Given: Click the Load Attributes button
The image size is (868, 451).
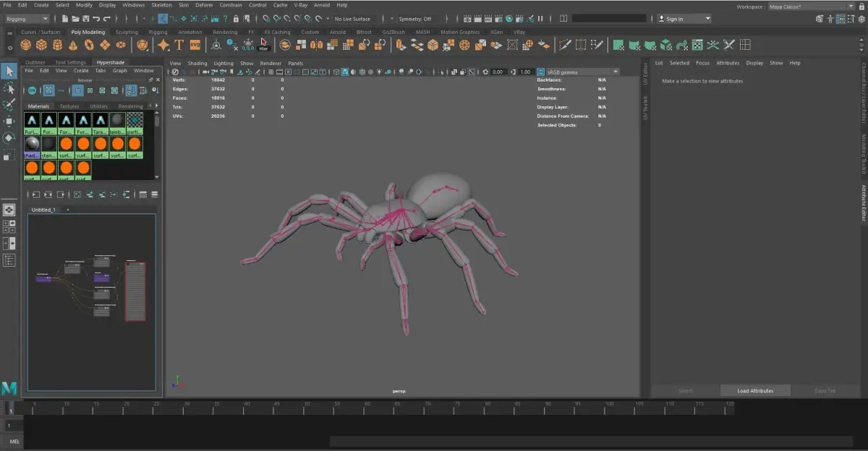Looking at the screenshot, I should 755,391.
